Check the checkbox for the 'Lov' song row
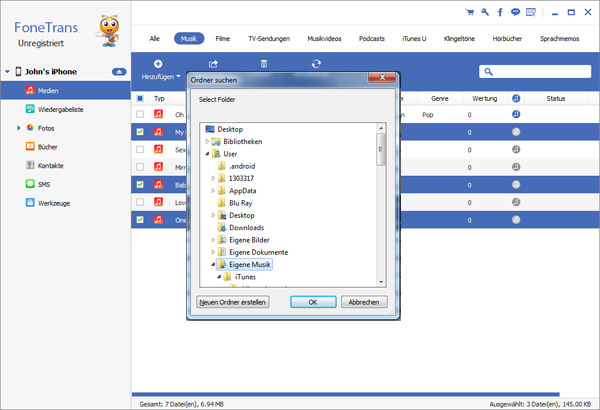 pyautogui.click(x=140, y=202)
